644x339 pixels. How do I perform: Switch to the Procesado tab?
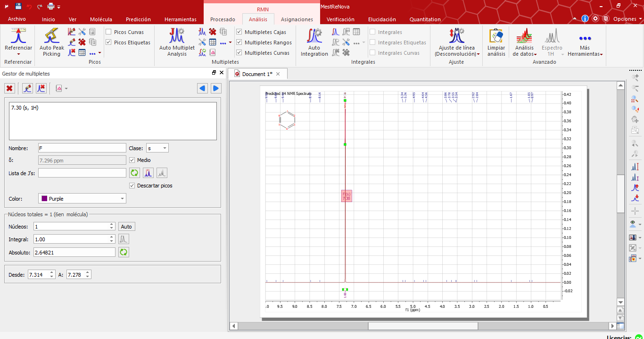coord(223,19)
